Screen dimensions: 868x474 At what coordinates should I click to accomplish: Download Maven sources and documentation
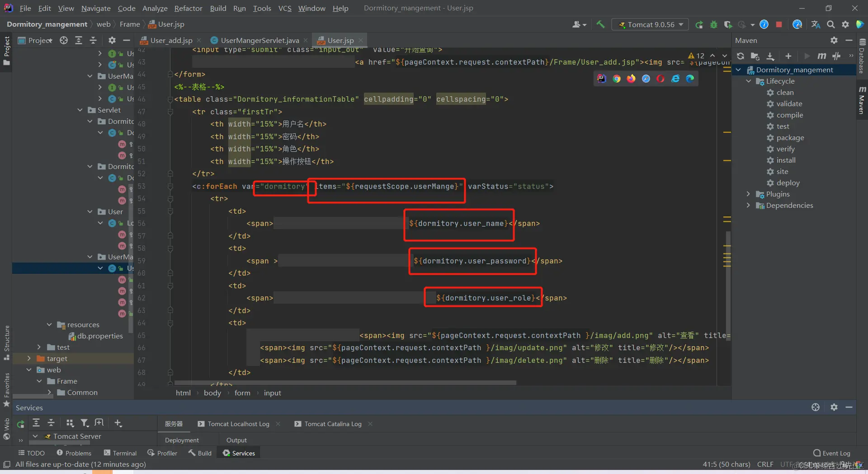point(770,56)
